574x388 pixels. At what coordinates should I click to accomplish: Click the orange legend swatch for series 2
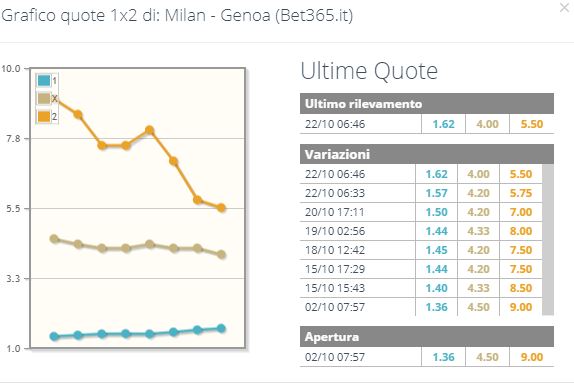pyautogui.click(x=44, y=116)
